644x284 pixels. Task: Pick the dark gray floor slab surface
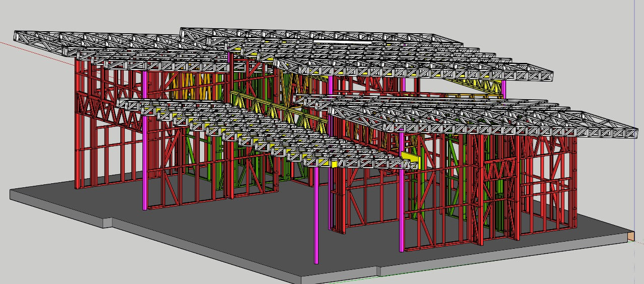tap(226, 227)
